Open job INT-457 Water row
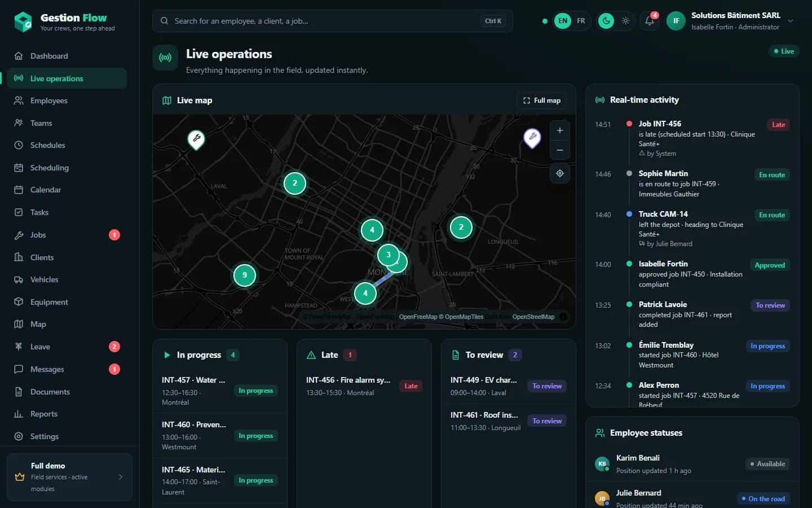Viewport: 812px width, 508px height. pos(220,391)
